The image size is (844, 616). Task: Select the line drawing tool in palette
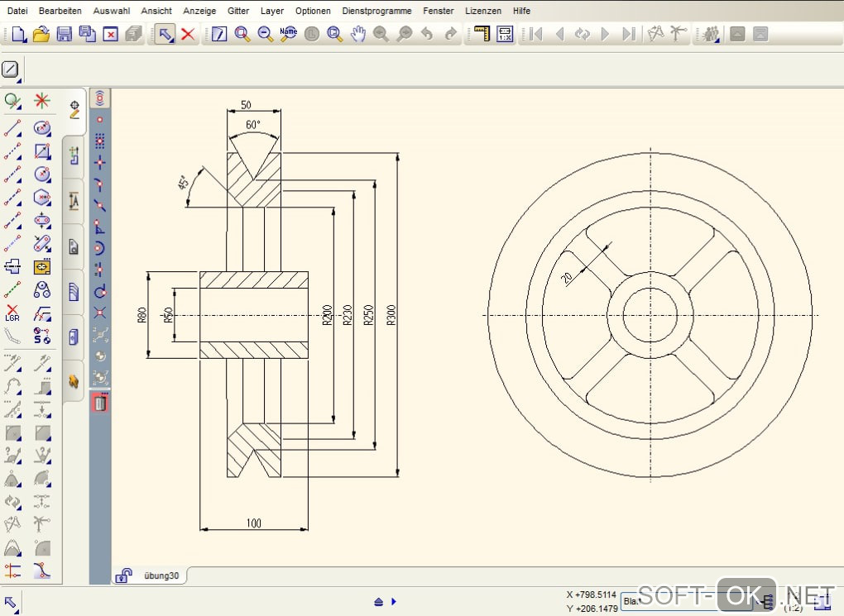pyautogui.click(x=12, y=128)
